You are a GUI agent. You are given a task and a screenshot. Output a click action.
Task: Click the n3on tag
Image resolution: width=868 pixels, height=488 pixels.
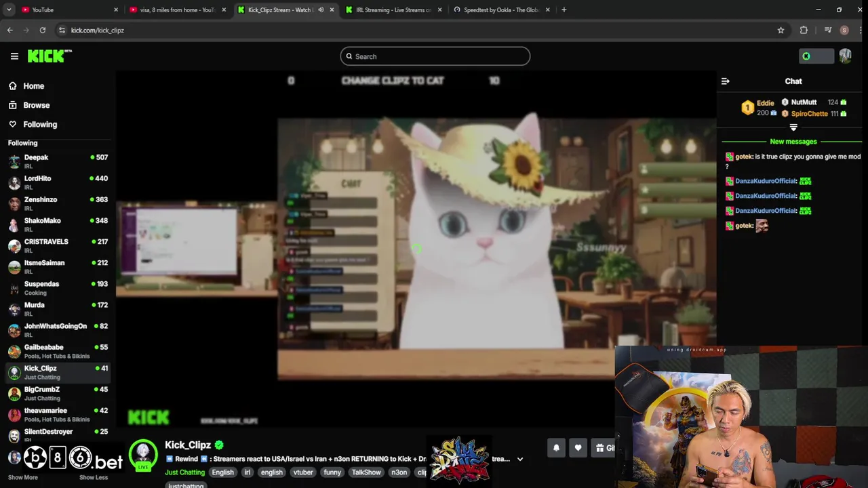point(399,472)
